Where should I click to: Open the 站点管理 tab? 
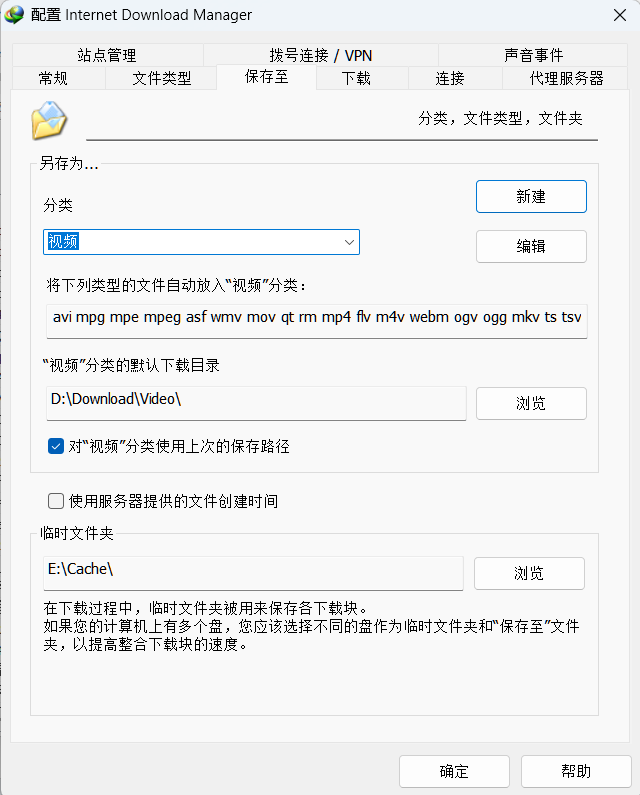[108, 55]
